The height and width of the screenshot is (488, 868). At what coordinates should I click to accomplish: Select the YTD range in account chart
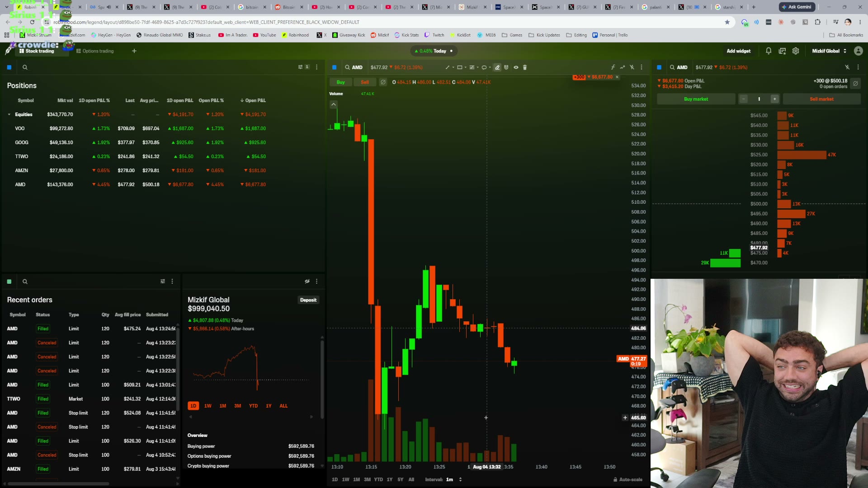253,406
